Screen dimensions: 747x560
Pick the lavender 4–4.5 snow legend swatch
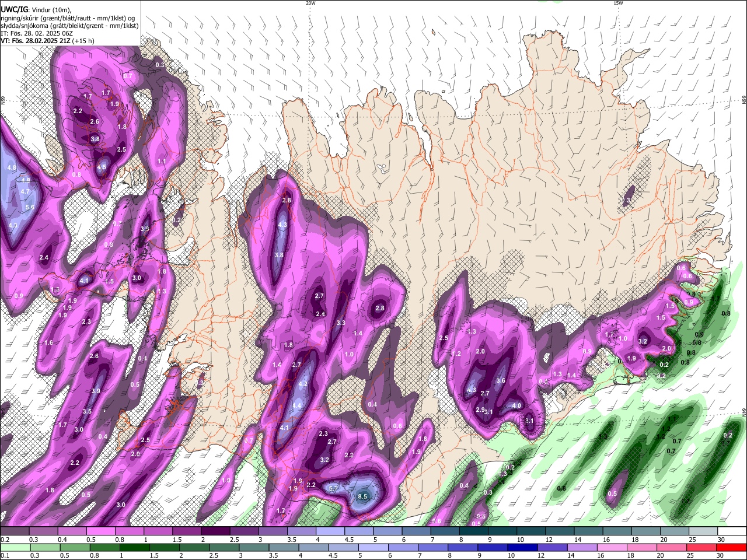click(x=330, y=531)
